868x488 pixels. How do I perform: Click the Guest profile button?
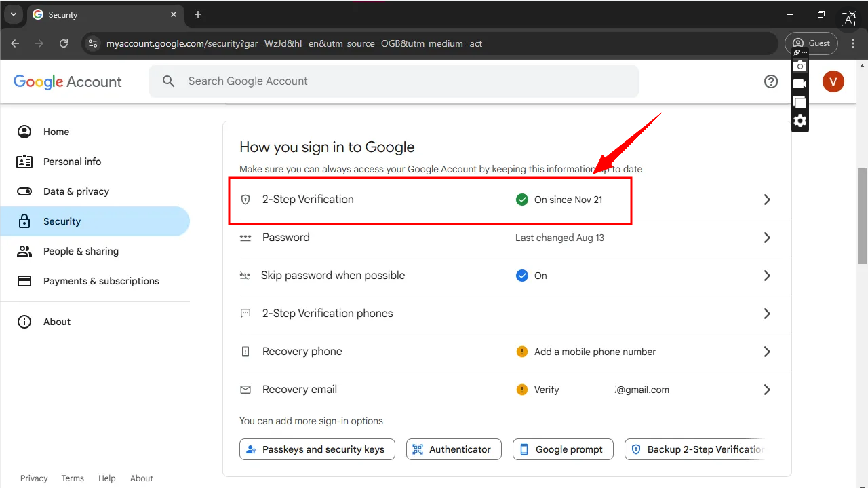812,43
